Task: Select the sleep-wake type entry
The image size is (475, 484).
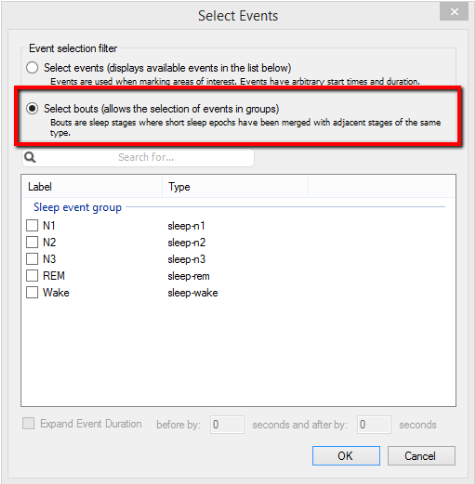Action: [x=193, y=293]
